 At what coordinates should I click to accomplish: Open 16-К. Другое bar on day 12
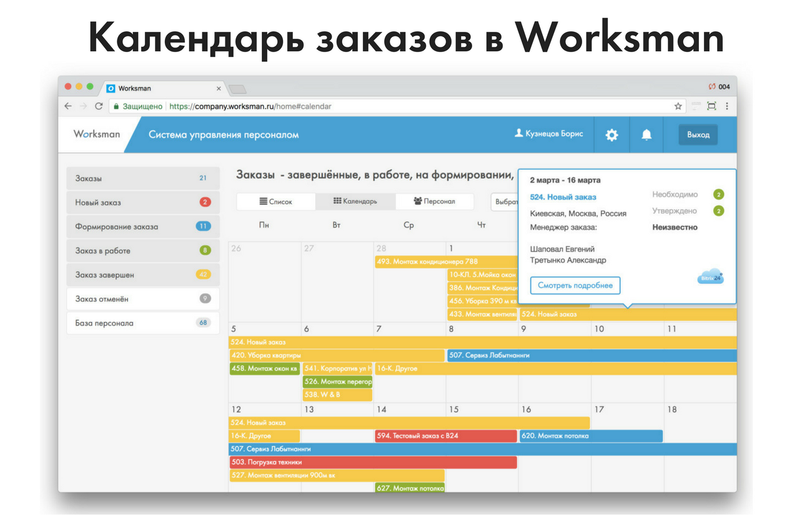[x=264, y=436]
